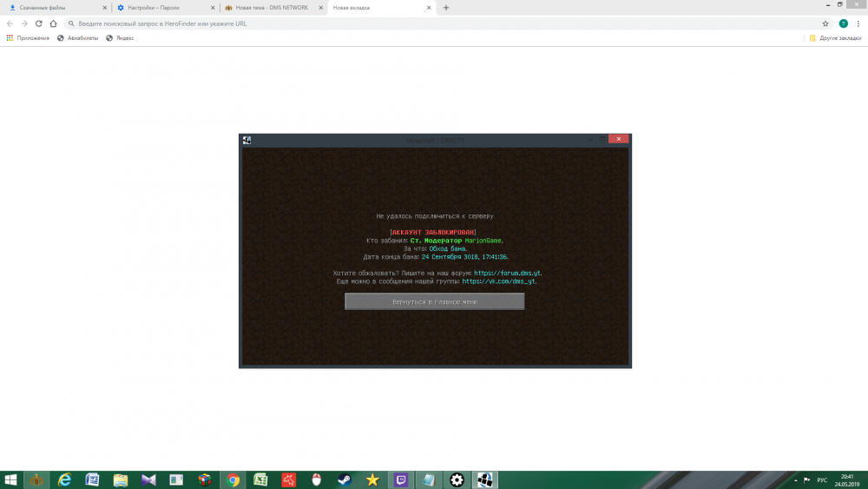Expand the 'Другие закладки' bookmarks folder
The width and height of the screenshot is (868, 489).
coord(836,38)
